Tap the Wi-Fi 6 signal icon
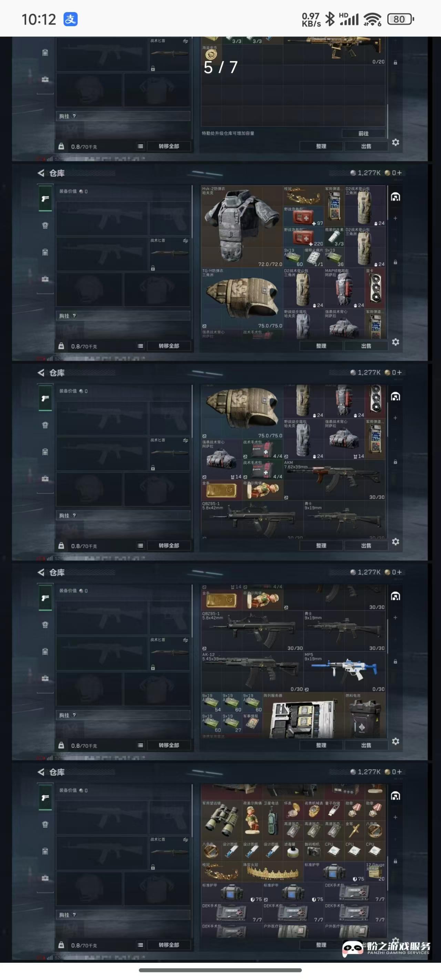Screen dimensions: 441x980 coord(372,19)
